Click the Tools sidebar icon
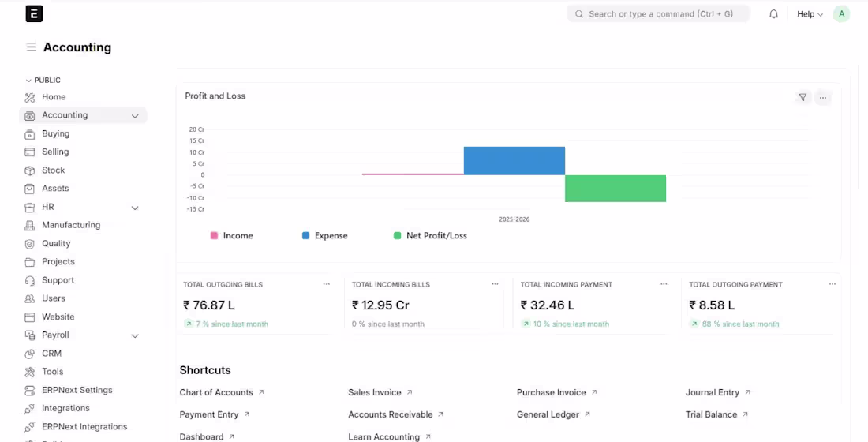868x442 pixels. 30,372
